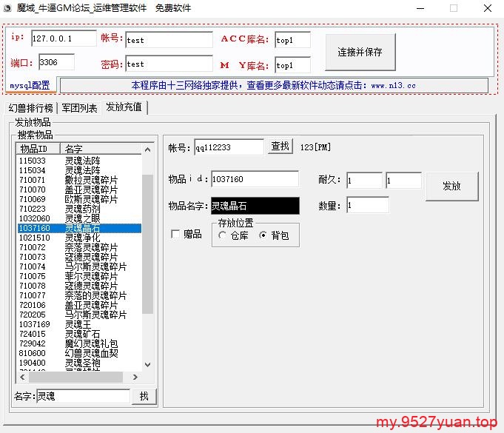504x433 pixels.
Task: Focus the ACC库名 field
Action: click(292, 40)
